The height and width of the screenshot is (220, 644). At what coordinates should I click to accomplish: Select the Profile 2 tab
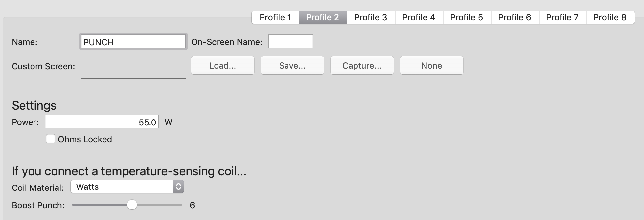point(323,17)
